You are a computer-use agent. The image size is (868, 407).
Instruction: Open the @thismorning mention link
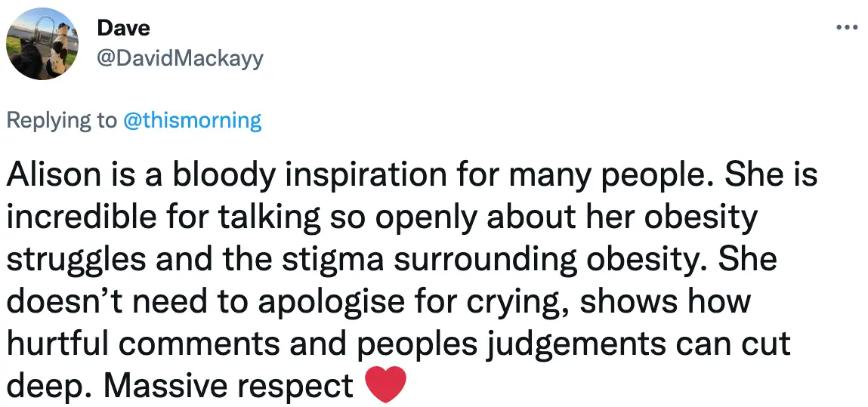[x=192, y=120]
